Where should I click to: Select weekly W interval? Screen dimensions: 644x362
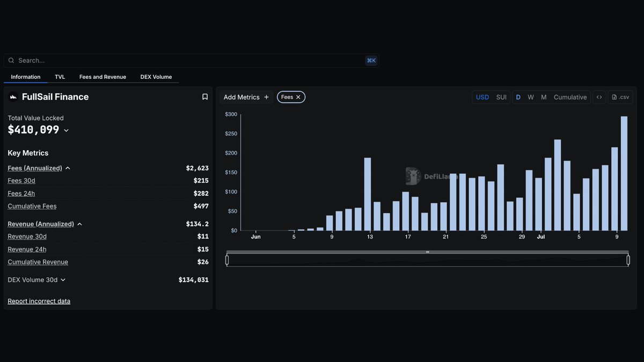coord(531,97)
